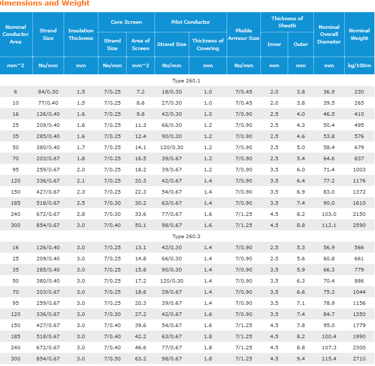Click the screen area value '7.2'
375x366 pixels.
(x=140, y=92)
